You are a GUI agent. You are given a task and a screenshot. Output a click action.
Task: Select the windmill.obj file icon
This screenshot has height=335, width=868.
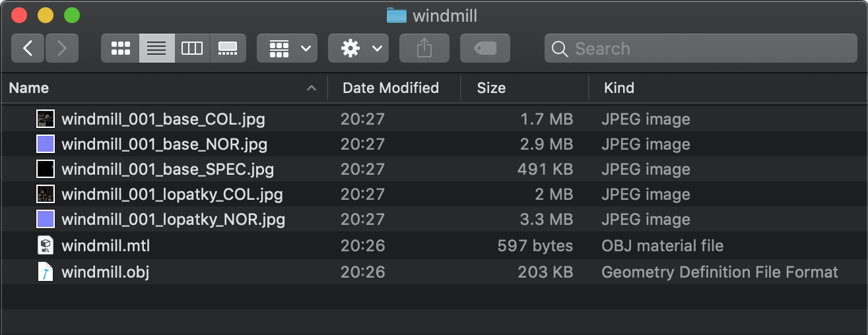click(45, 271)
